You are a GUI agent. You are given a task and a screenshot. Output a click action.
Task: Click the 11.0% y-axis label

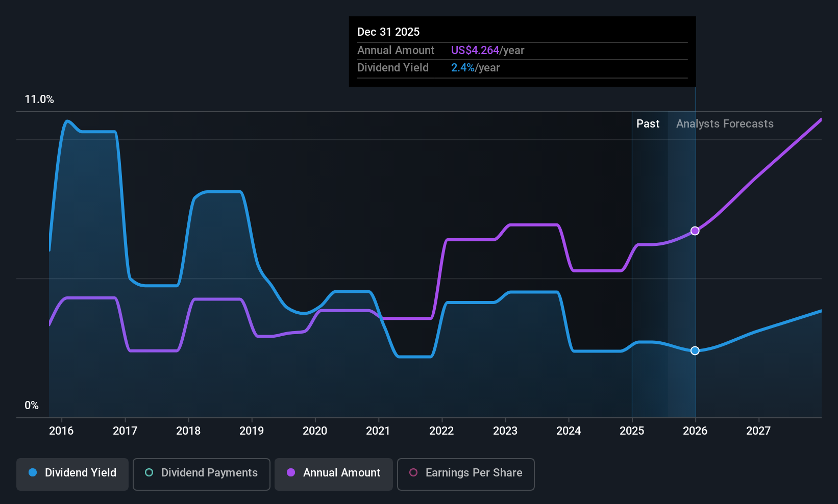[x=39, y=99]
